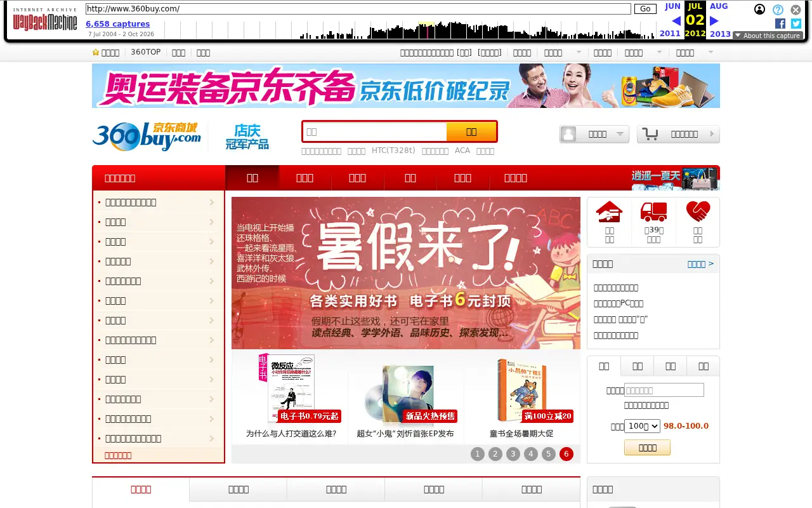Click the HTC(T328t) search suggestion
Image resolution: width=812 pixels, height=508 pixels.
click(x=393, y=150)
